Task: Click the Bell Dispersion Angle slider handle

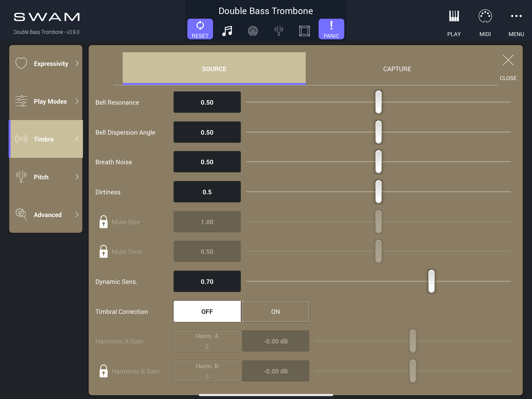Action: (378, 132)
